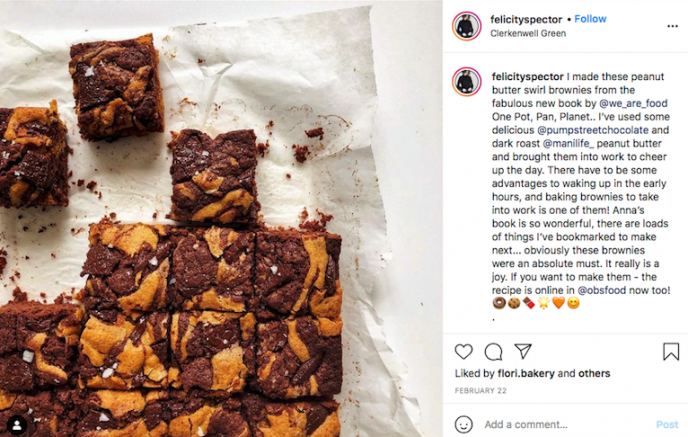Open the @we_are_food mention
The image size is (688, 437).
[633, 103]
